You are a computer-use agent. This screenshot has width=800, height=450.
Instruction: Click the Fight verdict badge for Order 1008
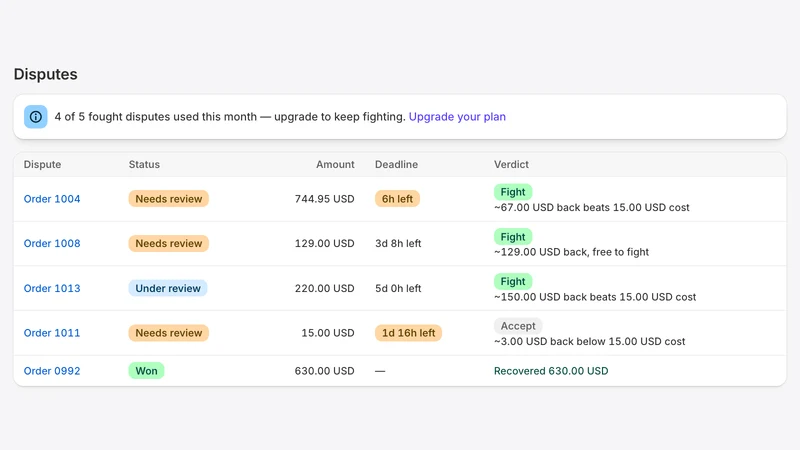click(513, 237)
